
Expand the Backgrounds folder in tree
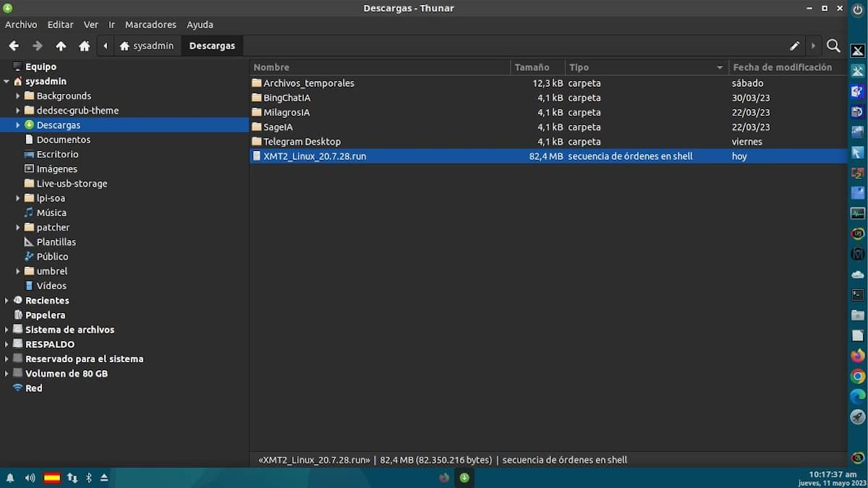pos(18,96)
